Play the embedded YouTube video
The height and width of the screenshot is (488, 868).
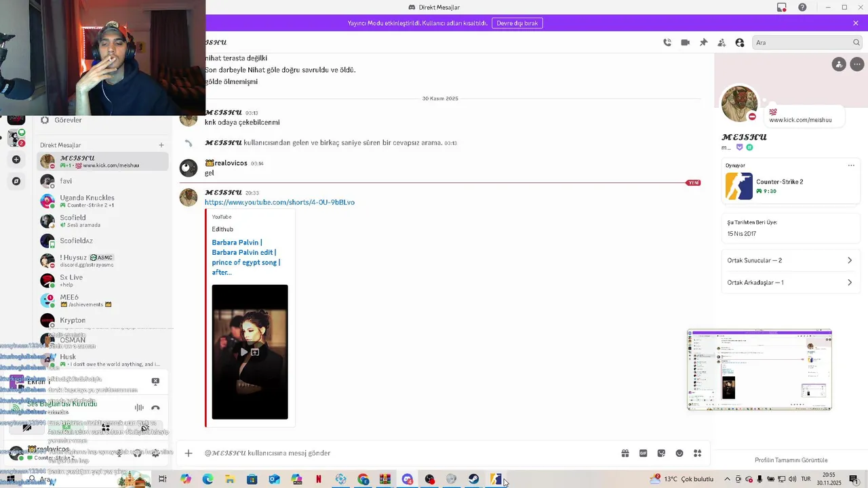[x=244, y=352]
